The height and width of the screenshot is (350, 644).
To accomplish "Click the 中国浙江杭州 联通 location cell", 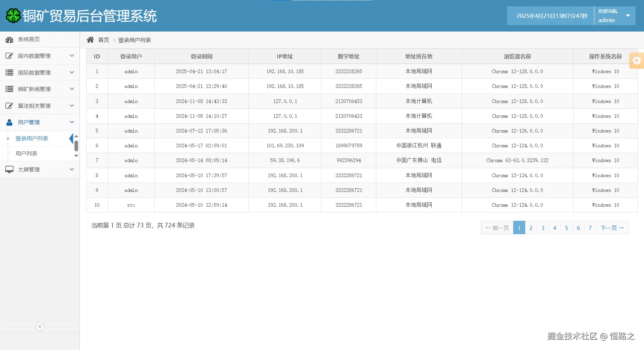I will [419, 146].
